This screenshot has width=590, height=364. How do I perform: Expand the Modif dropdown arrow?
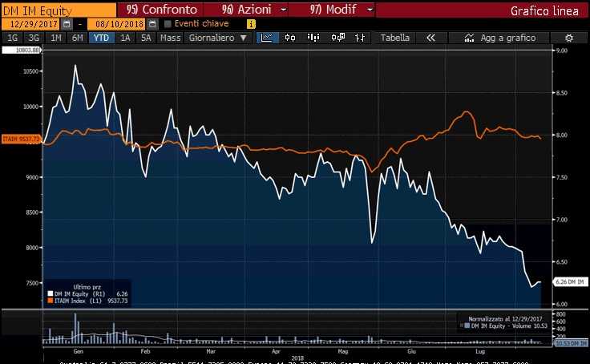pos(370,10)
